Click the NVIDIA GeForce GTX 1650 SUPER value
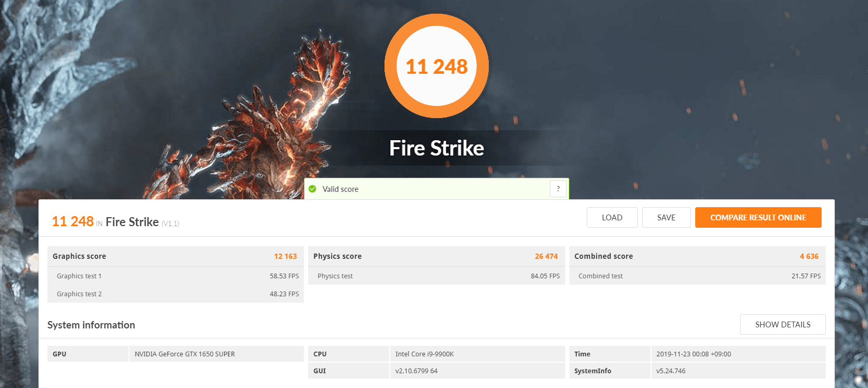This screenshot has height=388, width=868. (185, 354)
